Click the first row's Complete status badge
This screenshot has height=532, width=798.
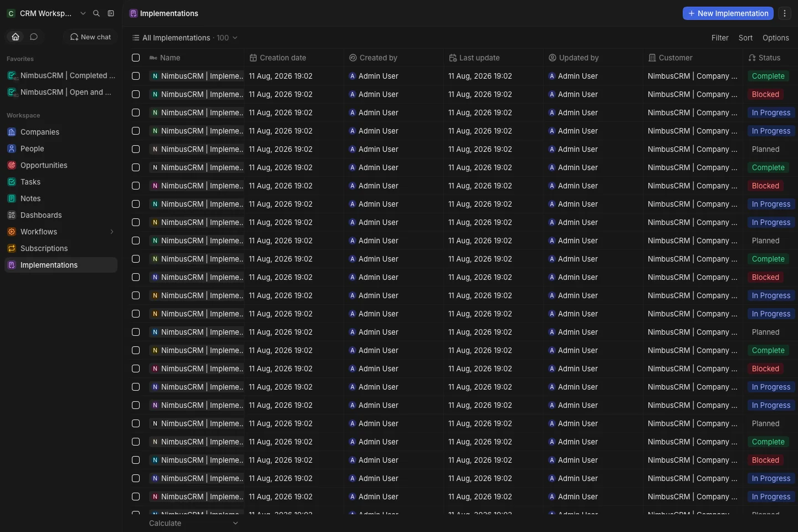click(768, 76)
